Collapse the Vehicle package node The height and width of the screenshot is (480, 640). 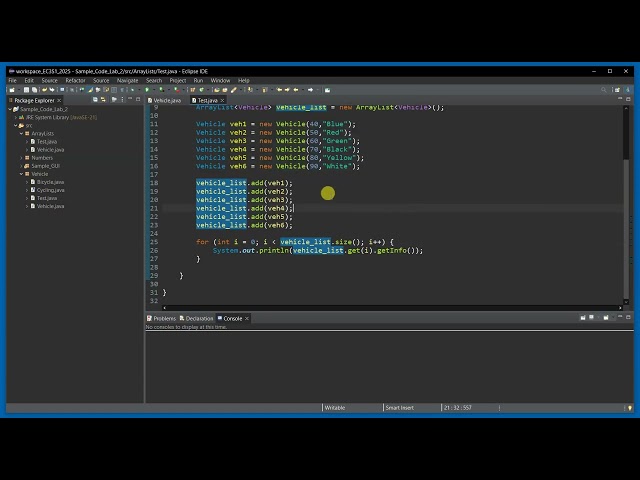tap(21, 174)
